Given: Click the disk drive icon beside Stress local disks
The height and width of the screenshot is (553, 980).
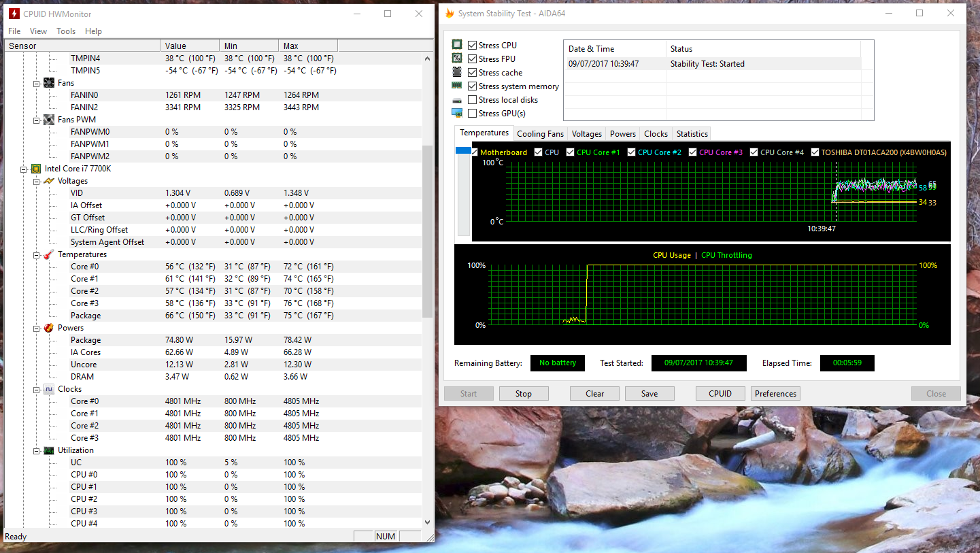Looking at the screenshot, I should pyautogui.click(x=457, y=100).
